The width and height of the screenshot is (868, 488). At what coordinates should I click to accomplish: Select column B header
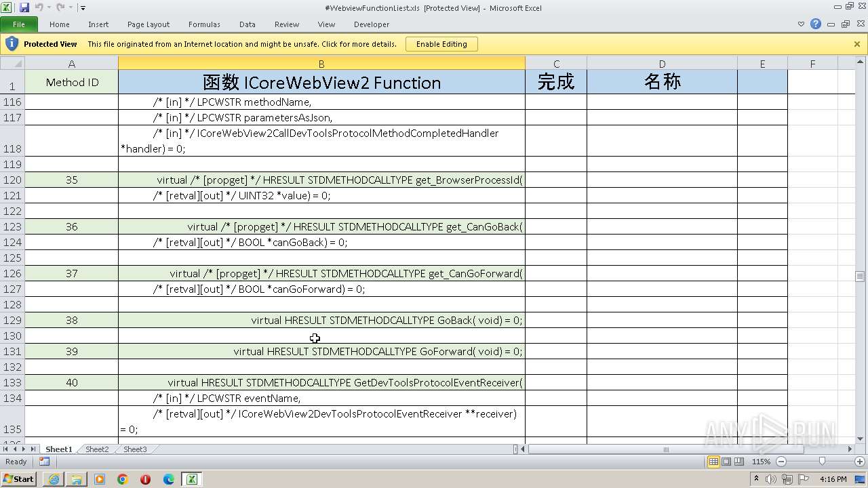click(321, 64)
